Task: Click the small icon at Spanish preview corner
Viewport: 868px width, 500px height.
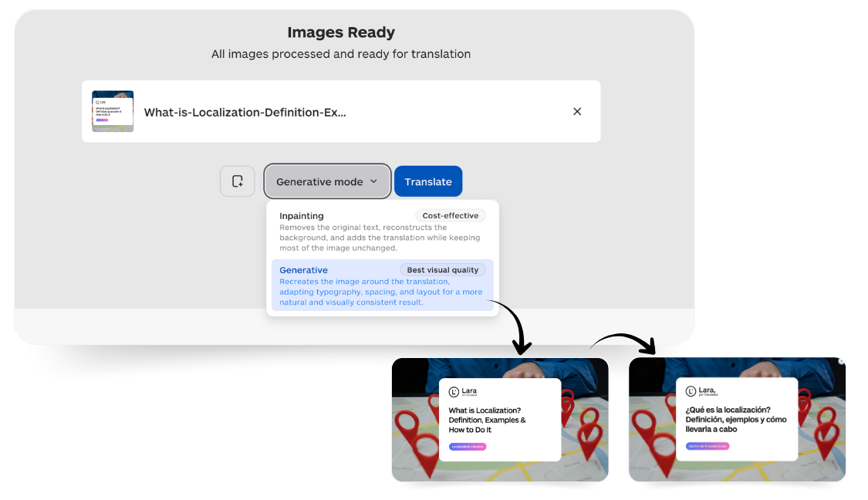Action: 842,361
